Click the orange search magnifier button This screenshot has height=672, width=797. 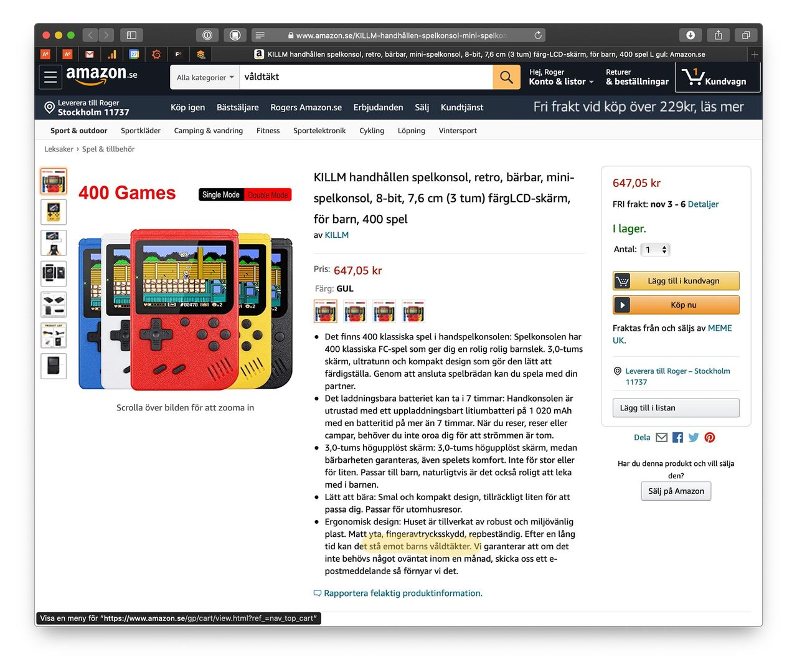(506, 77)
